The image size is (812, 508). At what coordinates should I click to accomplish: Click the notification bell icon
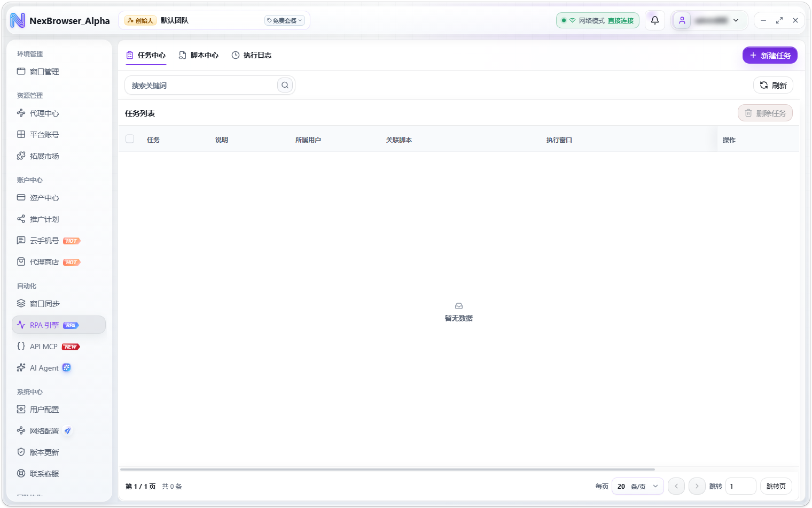[x=654, y=20]
